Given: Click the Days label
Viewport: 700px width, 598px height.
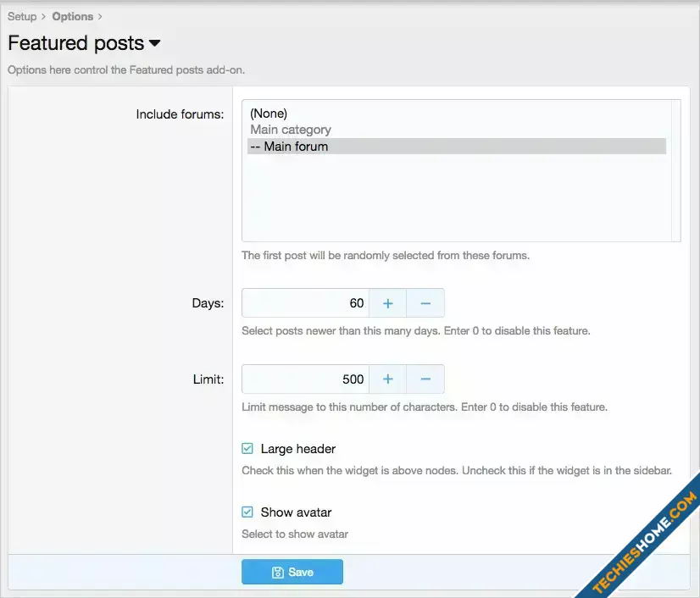Looking at the screenshot, I should pyautogui.click(x=208, y=303).
